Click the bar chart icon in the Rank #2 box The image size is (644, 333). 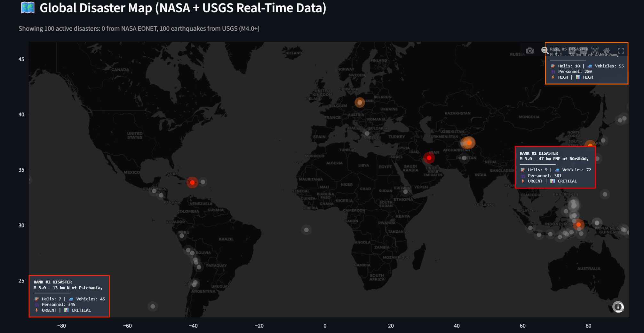66,310
